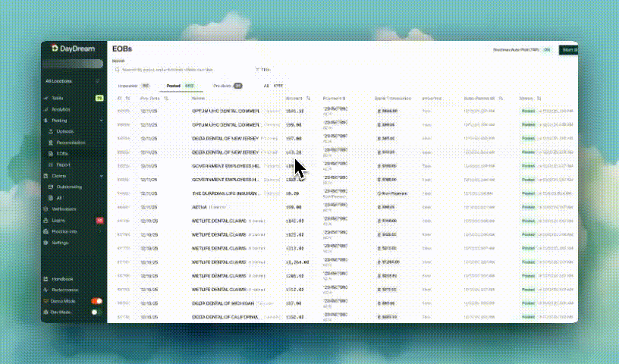Click the Non-Payment bank transaction cell
619x364 pixels.
point(392,193)
